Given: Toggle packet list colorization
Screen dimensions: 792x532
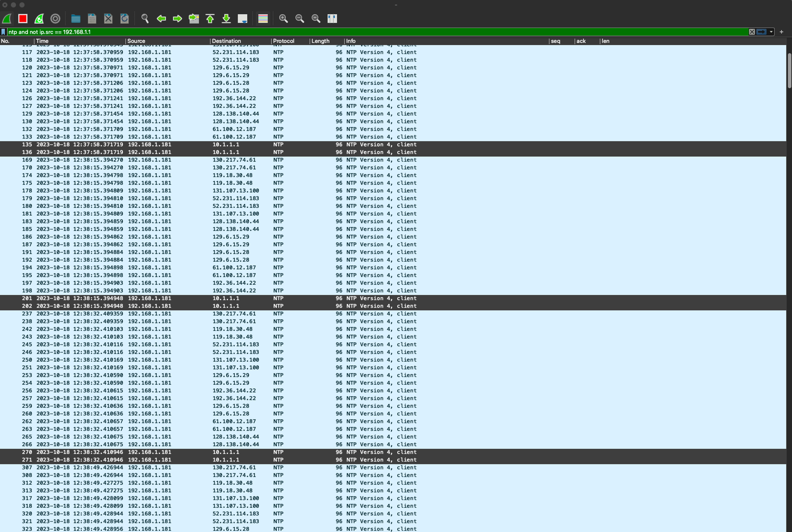Looking at the screenshot, I should [x=263, y=19].
